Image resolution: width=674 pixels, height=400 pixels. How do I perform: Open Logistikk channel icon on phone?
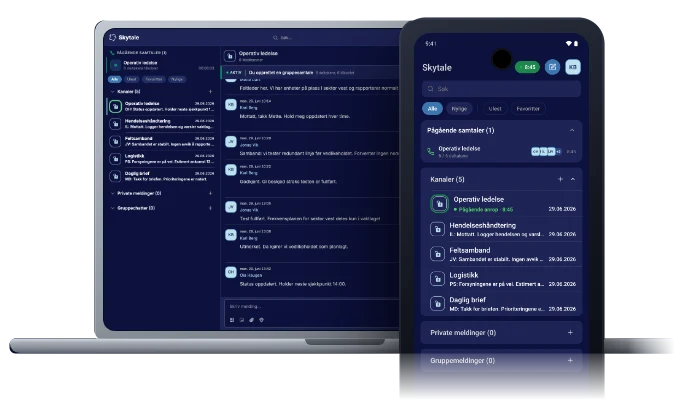pos(438,279)
